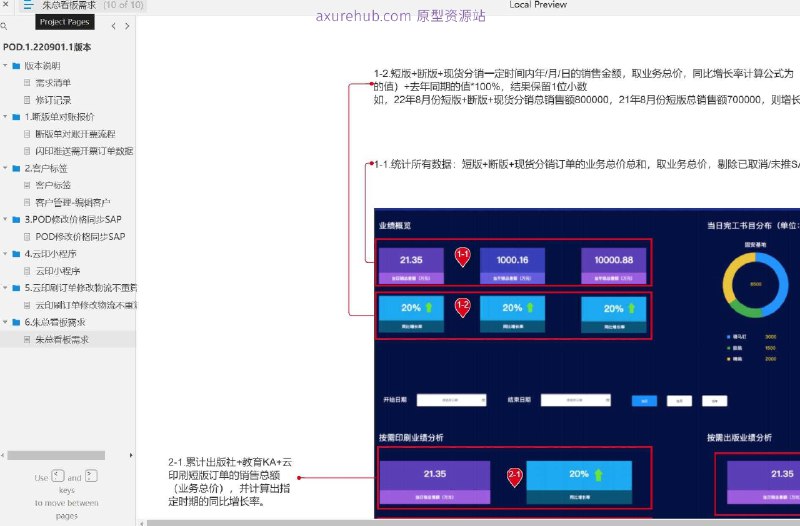The height and width of the screenshot is (526, 800).
Task: Click the 1000.16 purple sales card
Action: pyautogui.click(x=512, y=265)
